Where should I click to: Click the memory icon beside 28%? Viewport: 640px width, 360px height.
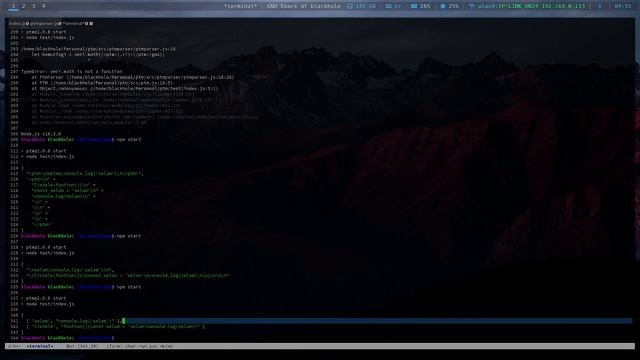414,6
